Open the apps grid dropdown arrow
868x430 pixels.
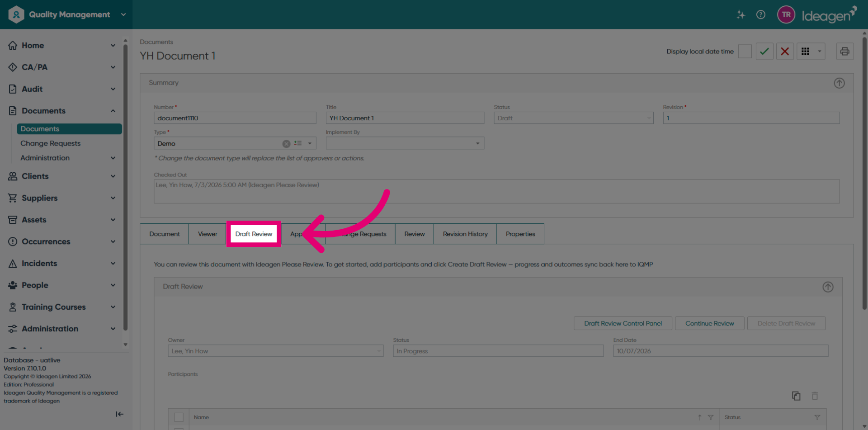(819, 52)
